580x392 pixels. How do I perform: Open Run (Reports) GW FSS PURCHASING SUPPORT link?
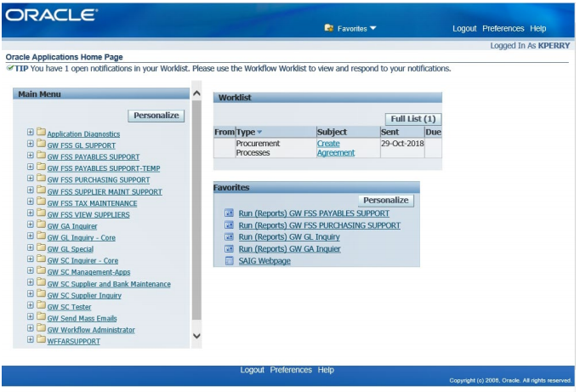pos(320,225)
